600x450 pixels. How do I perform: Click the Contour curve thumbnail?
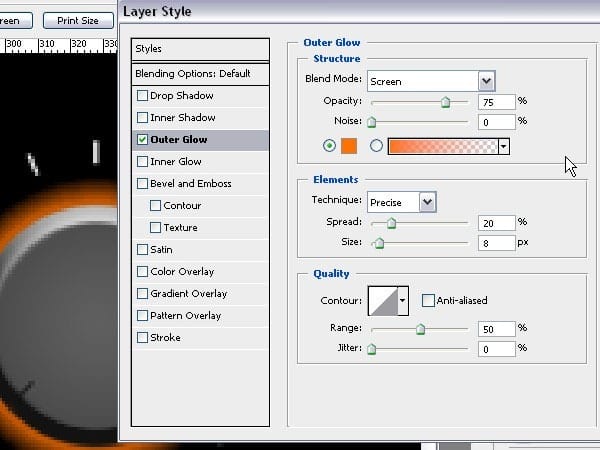pos(383,301)
